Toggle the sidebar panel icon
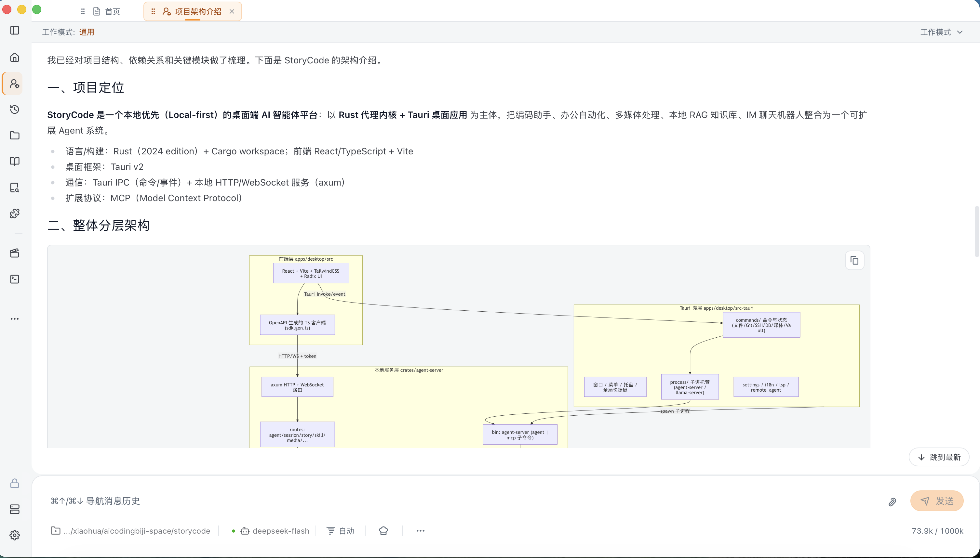This screenshot has height=558, width=980. tap(15, 30)
